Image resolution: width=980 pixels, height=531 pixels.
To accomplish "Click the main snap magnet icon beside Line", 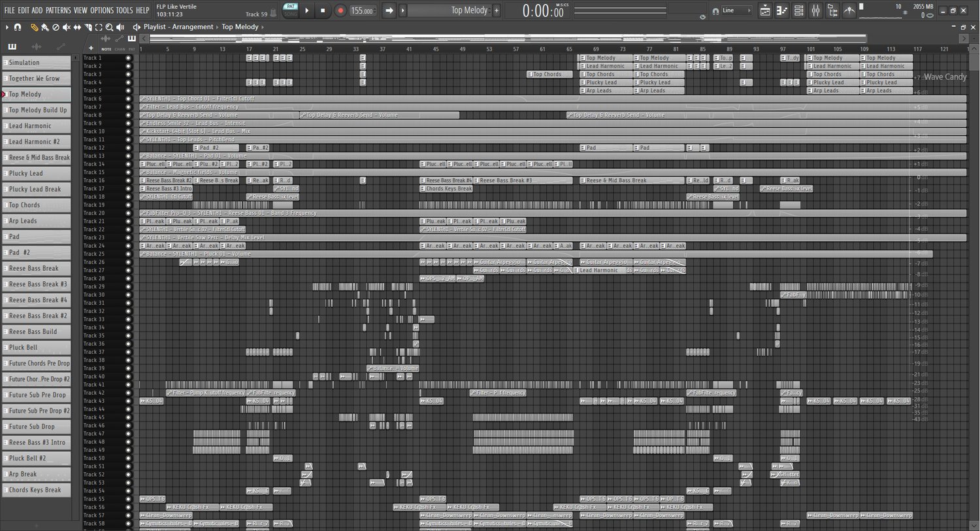I will (715, 10).
